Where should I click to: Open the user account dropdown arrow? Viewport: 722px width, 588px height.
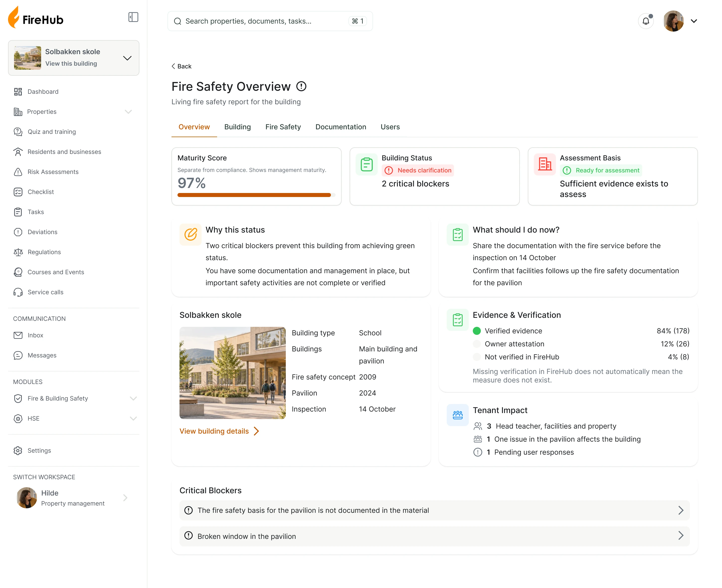pos(694,21)
